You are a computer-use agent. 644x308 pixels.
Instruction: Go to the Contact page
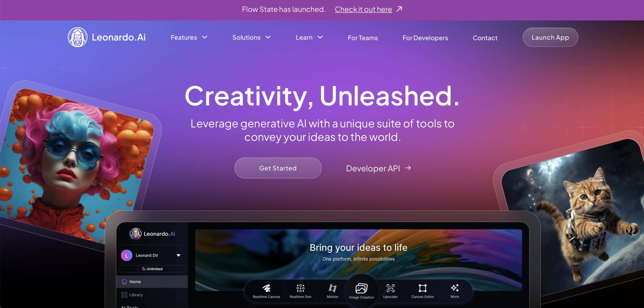point(485,38)
